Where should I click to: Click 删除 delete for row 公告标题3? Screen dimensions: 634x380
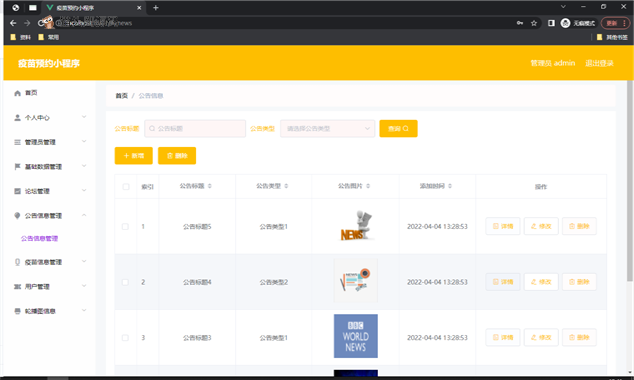click(579, 338)
